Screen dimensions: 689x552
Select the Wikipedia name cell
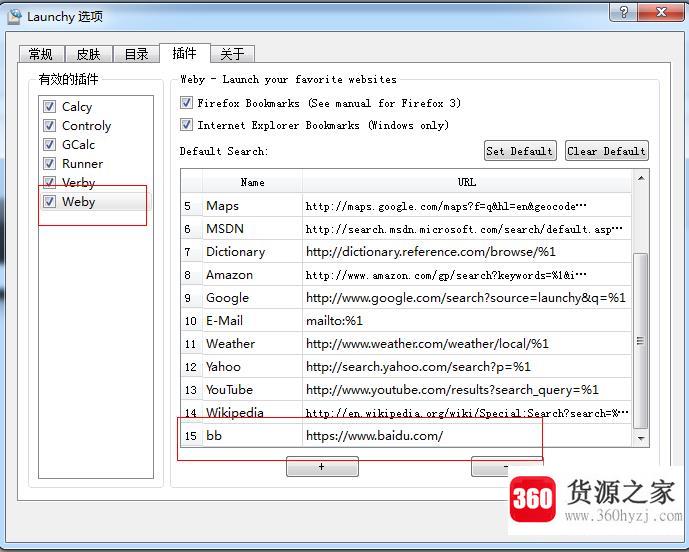pos(252,412)
